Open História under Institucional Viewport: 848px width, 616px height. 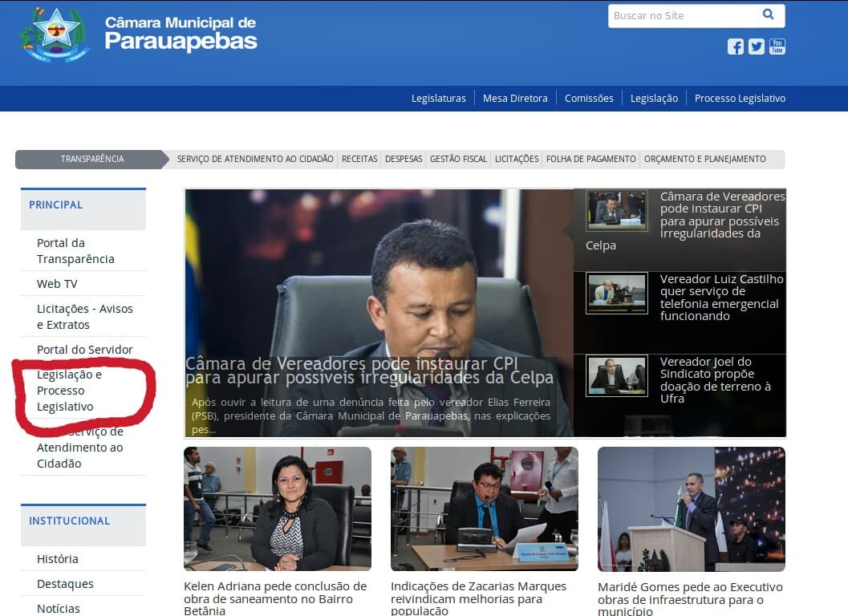click(x=57, y=559)
